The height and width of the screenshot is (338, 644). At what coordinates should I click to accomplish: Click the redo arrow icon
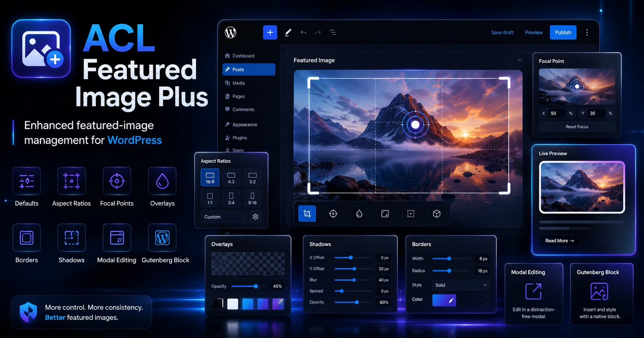point(318,32)
